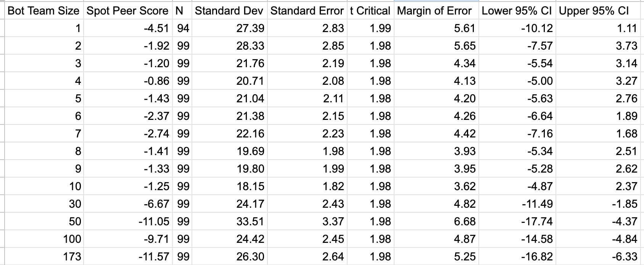Click the Lower 95% CI header cell

click(517, 11)
